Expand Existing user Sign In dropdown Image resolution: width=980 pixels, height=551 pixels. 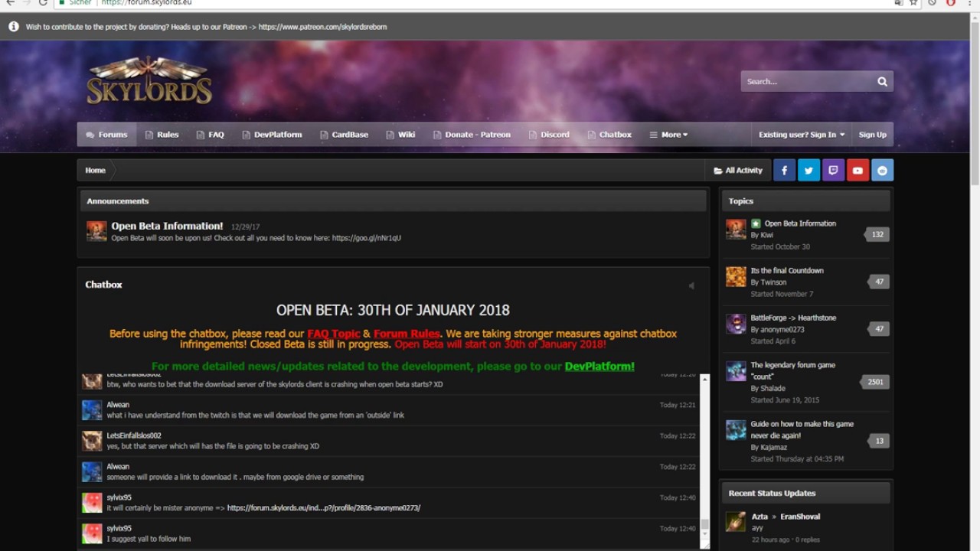[x=802, y=135]
